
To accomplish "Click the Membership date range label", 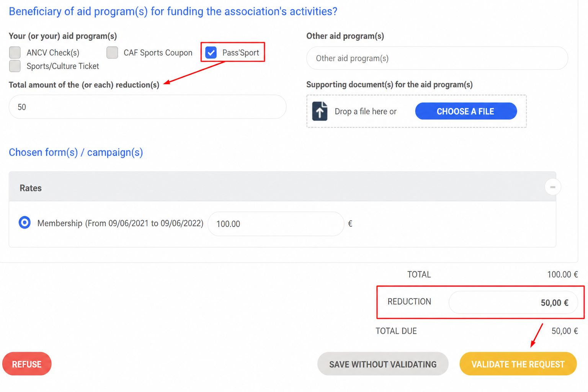I will tap(120, 223).
